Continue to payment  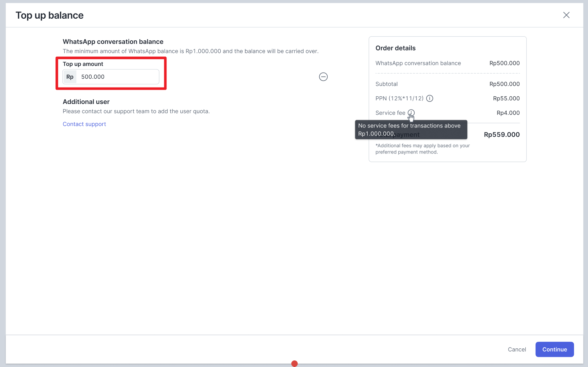point(555,349)
